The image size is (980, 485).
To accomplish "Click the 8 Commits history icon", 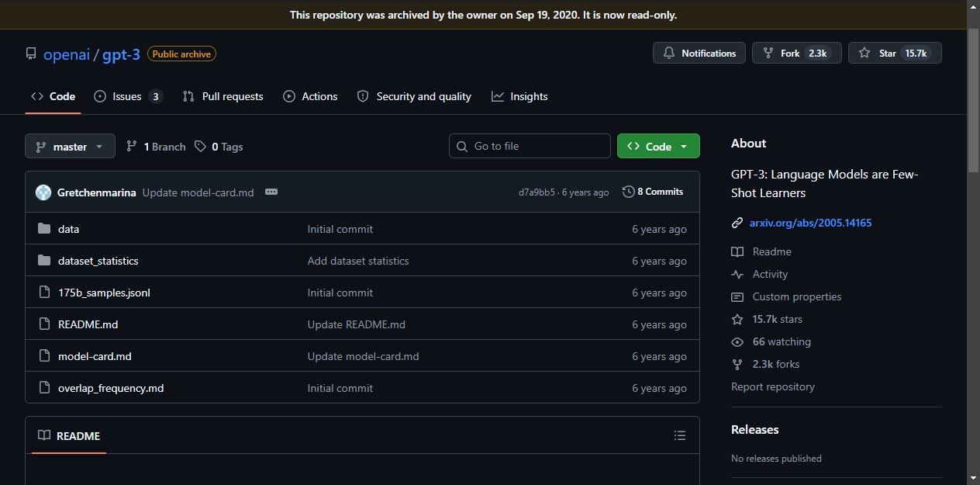I will pyautogui.click(x=628, y=192).
